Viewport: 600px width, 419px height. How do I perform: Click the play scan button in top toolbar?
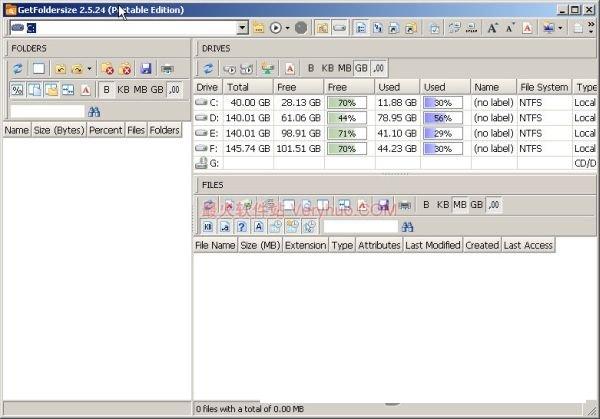(275, 28)
